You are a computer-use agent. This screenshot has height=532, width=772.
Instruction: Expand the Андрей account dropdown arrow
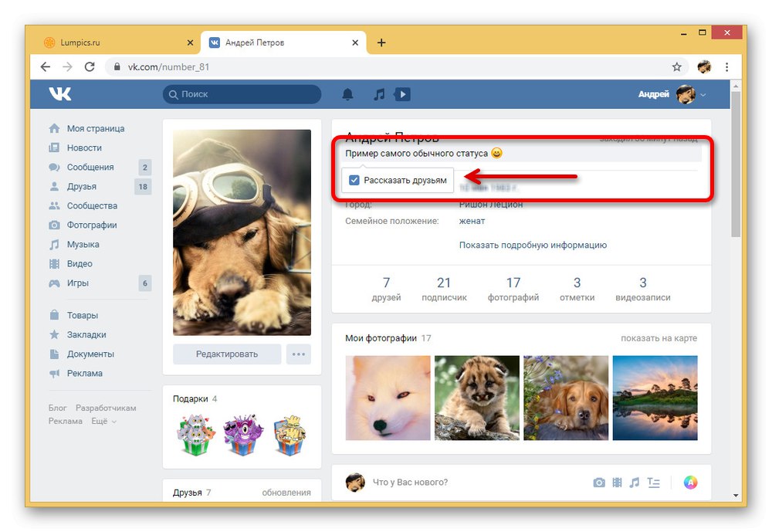click(703, 94)
